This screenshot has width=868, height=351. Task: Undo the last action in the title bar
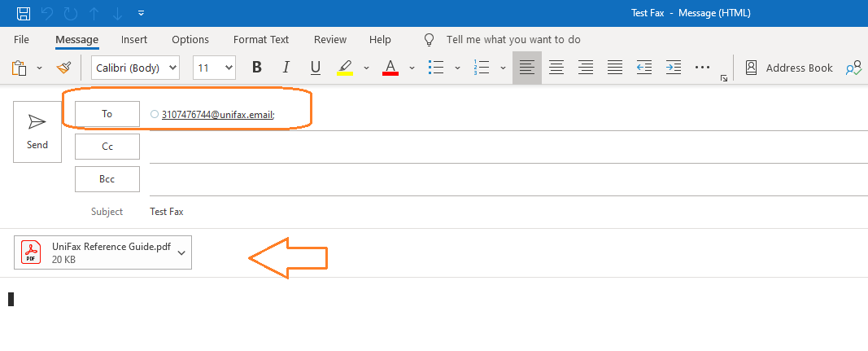pyautogui.click(x=47, y=13)
